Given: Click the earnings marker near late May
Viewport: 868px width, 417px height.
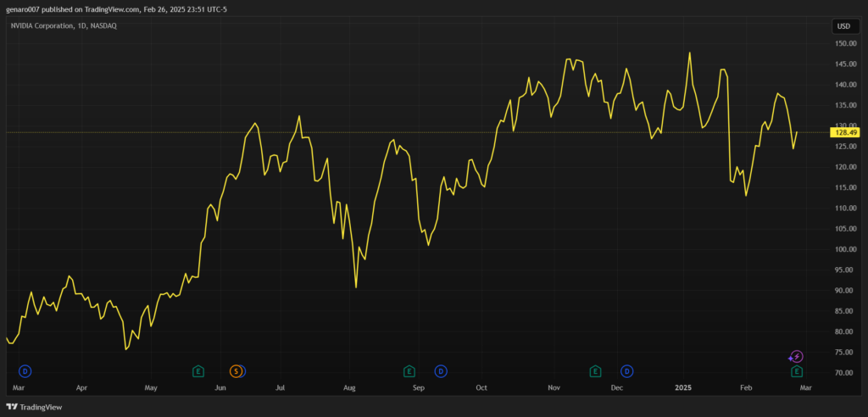Looking at the screenshot, I should coord(198,371).
